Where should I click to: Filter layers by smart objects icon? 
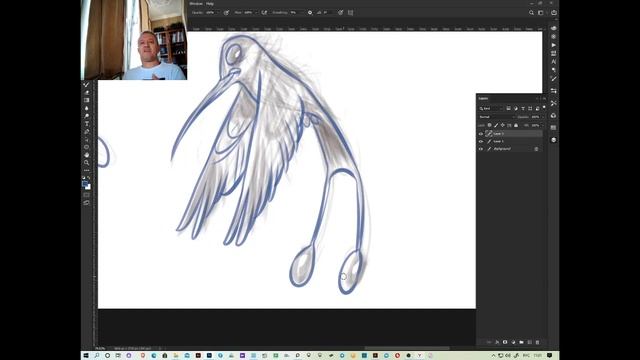point(537,109)
